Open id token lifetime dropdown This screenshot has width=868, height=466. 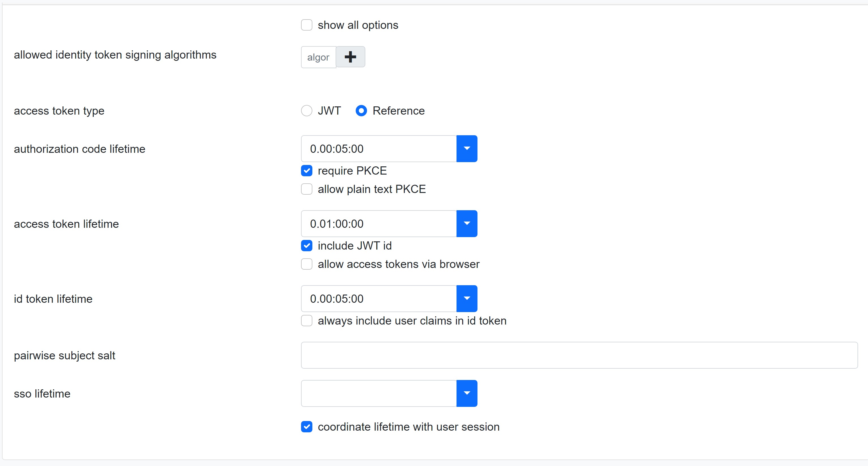coord(467,299)
